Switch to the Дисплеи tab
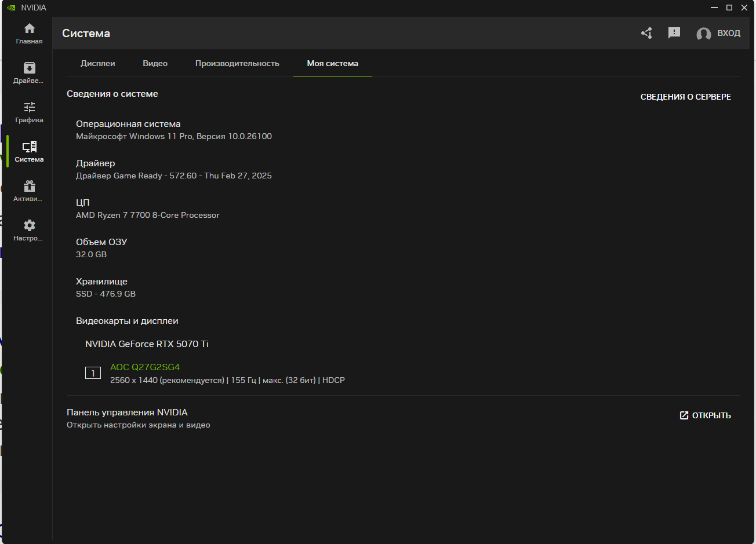Image resolution: width=756 pixels, height=544 pixels. tap(98, 63)
